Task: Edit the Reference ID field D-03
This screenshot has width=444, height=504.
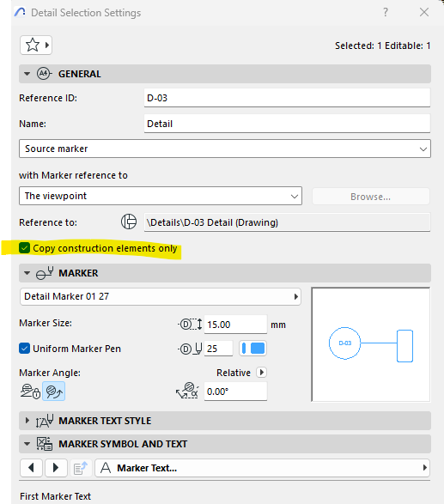Action: 287,98
